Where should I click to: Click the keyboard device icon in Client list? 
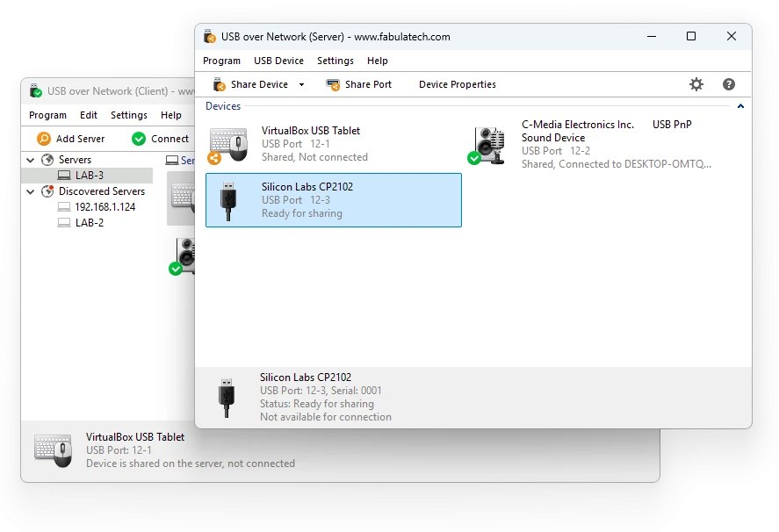coord(184,198)
